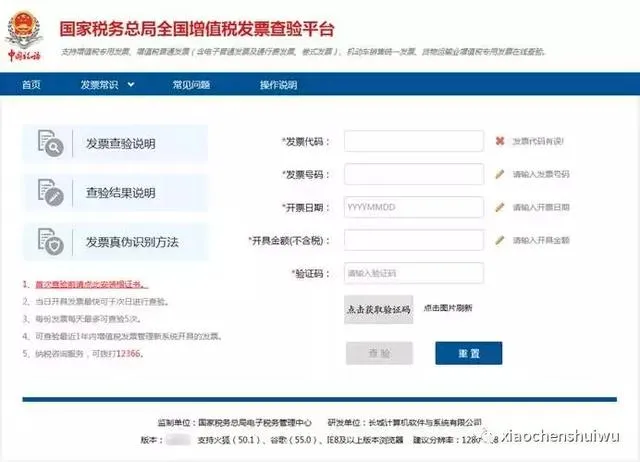Click the *验证码 field label
Screen dimensions: 640x462
click(x=311, y=273)
